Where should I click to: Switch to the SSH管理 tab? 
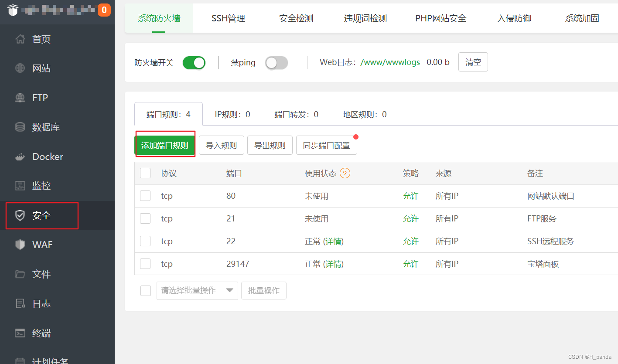coord(228,18)
